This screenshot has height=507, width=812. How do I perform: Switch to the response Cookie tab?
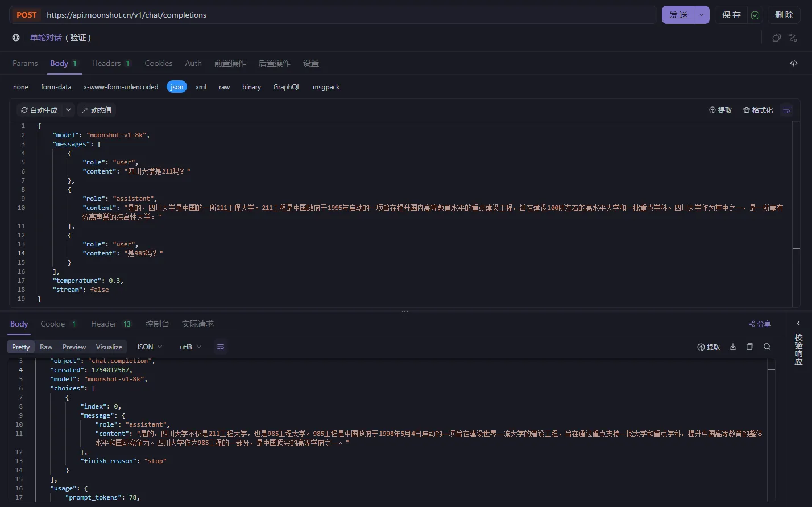[59, 324]
